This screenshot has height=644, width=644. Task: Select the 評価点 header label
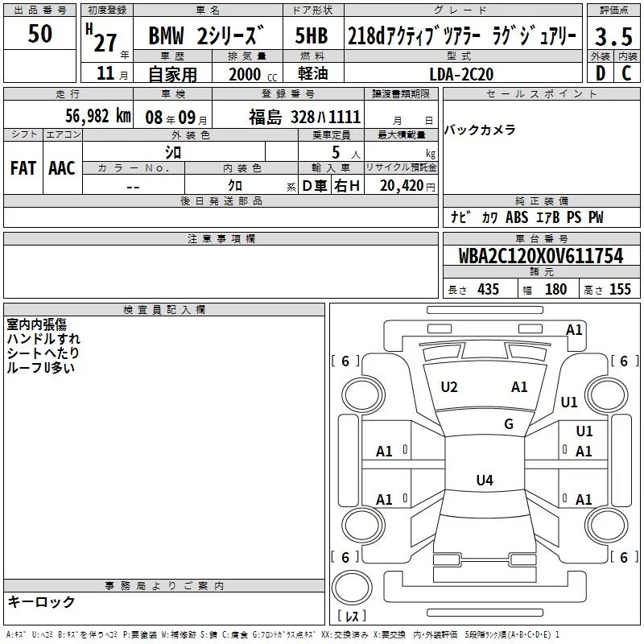pyautogui.click(x=614, y=10)
